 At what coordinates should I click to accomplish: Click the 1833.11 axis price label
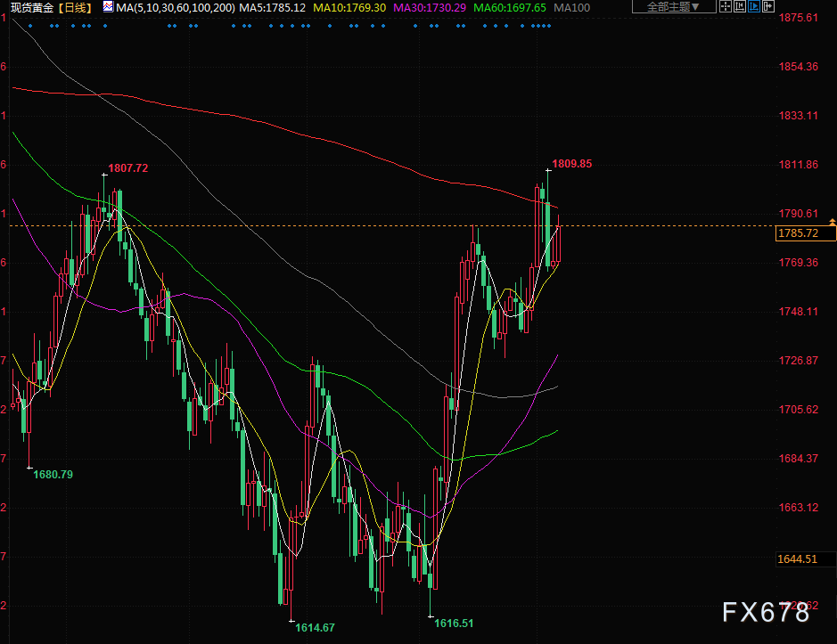[798, 116]
